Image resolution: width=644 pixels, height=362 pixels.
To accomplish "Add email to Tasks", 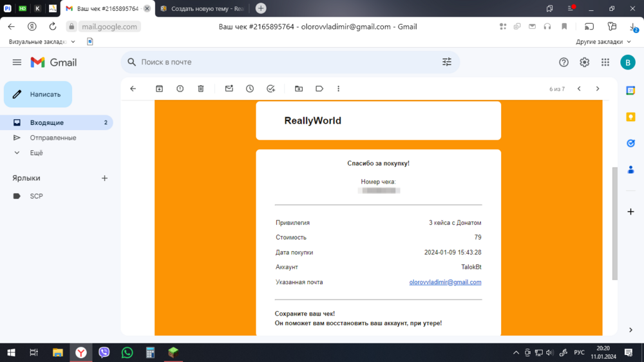I will pos(270,89).
